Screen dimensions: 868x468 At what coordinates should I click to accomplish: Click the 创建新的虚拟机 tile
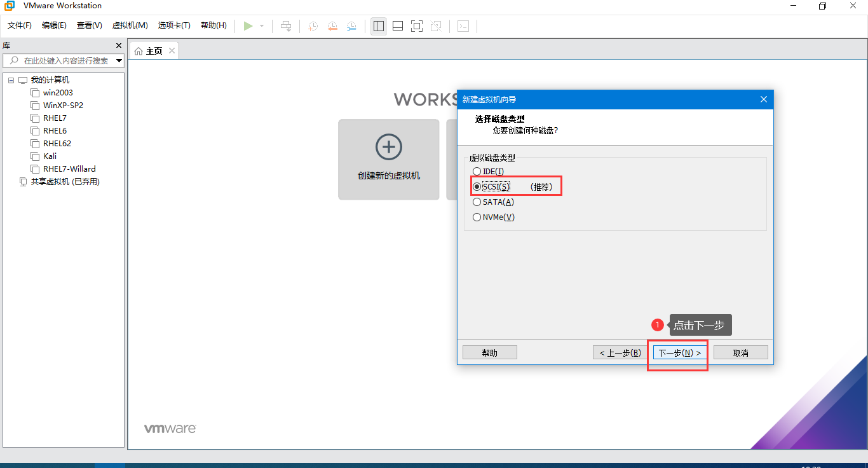click(x=389, y=160)
